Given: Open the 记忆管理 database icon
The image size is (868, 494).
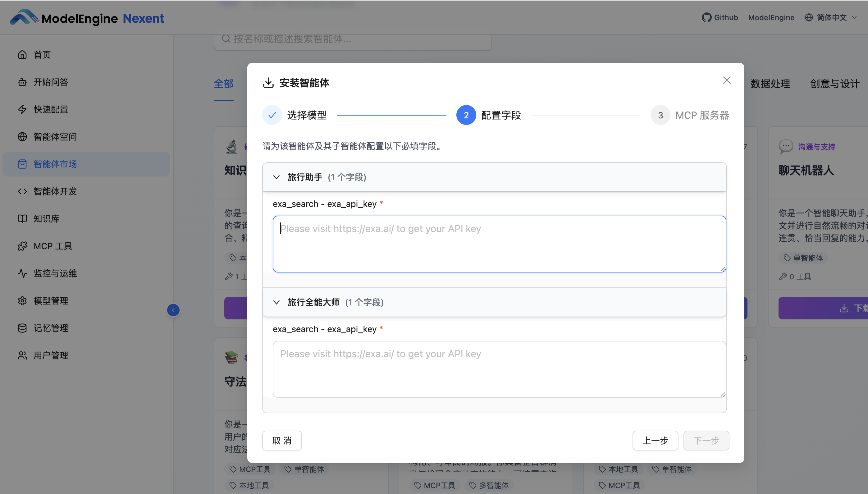Looking at the screenshot, I should (22, 328).
